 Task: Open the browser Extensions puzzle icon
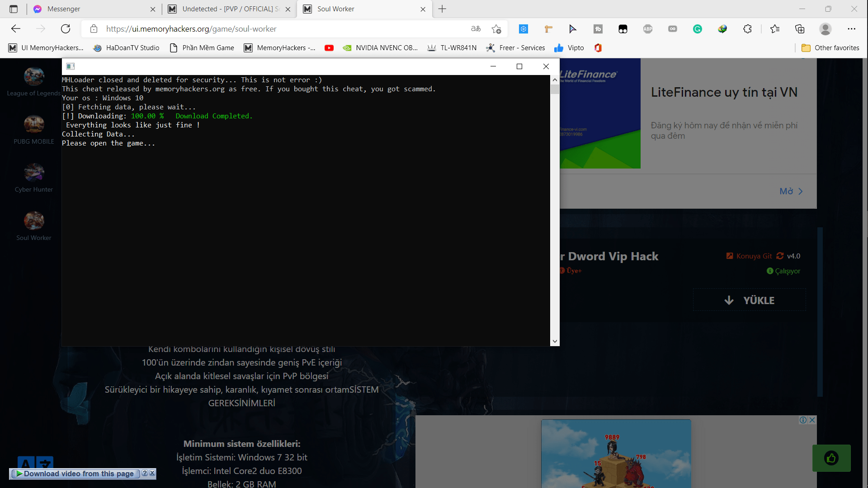pos(747,29)
